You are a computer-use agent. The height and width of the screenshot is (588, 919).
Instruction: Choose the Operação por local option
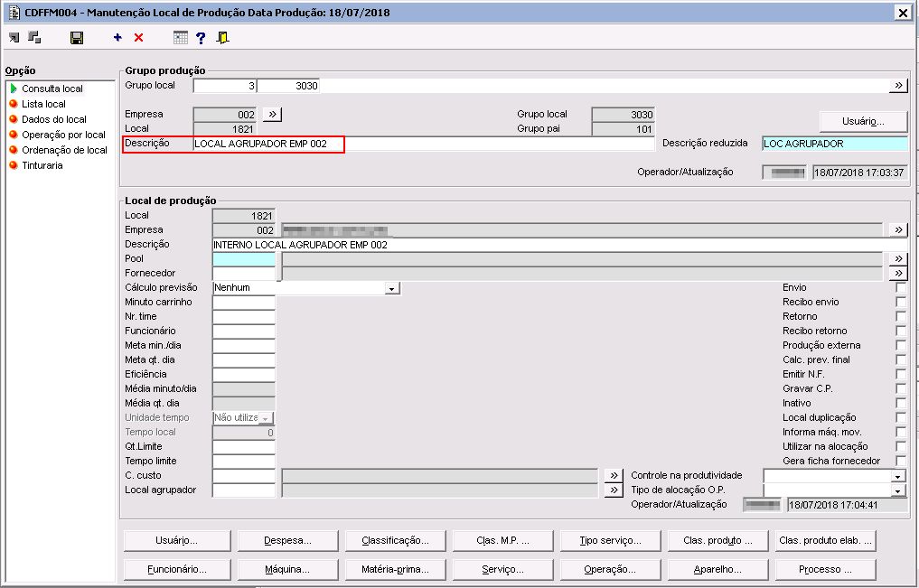pyautogui.click(x=63, y=135)
